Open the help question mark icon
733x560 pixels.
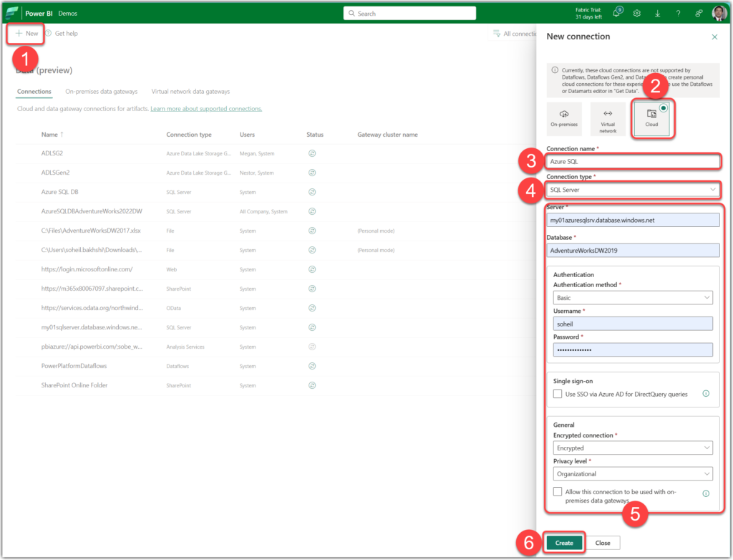[678, 14]
